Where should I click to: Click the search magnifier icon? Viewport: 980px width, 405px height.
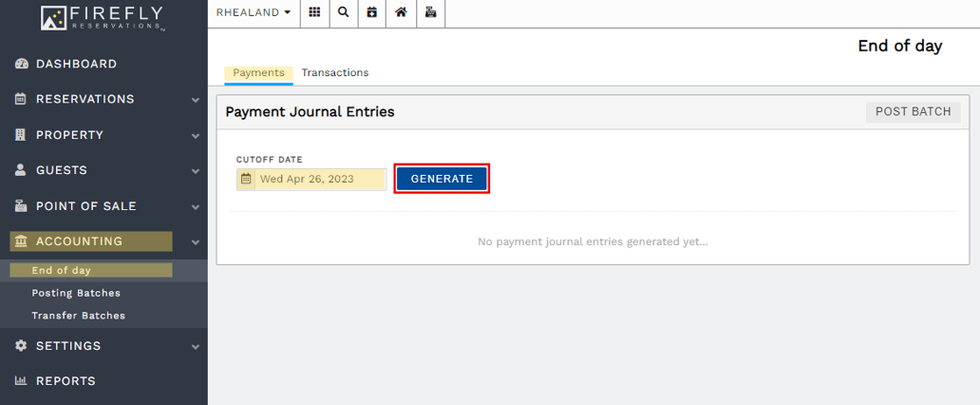343,13
